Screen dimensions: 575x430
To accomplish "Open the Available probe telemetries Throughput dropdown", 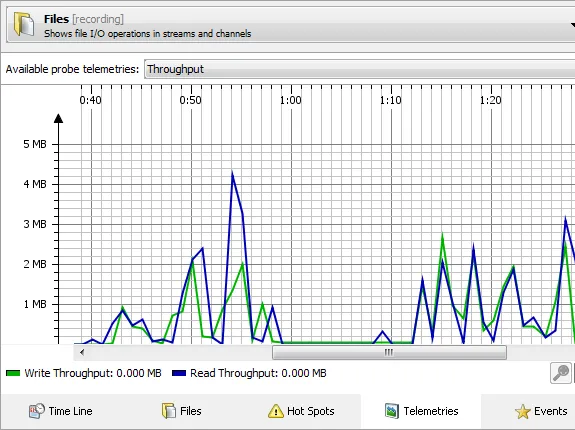I will [x=360, y=69].
